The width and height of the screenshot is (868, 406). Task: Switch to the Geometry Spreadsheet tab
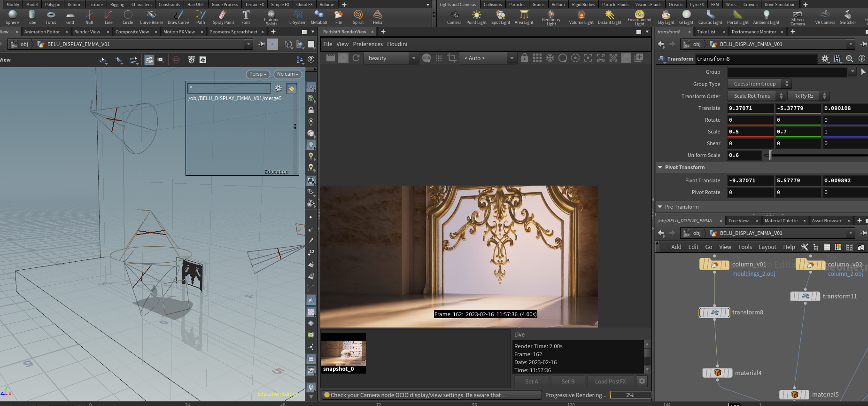point(233,32)
